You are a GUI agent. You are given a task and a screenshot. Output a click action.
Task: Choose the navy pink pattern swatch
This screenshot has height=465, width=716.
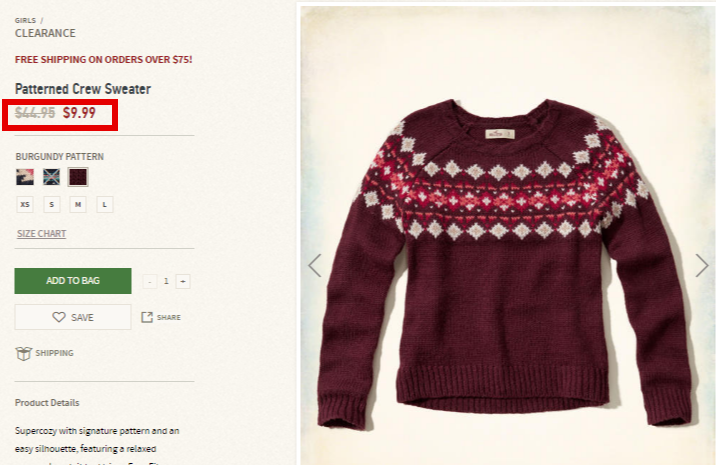point(25,177)
